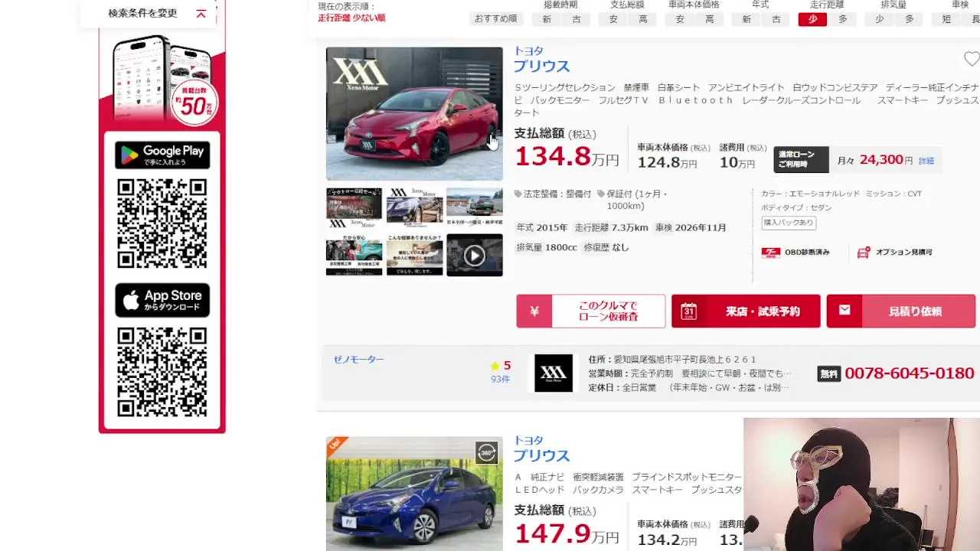Click the 134.8万円 total price
Image resolution: width=980 pixels, height=551 pixels.
pyautogui.click(x=567, y=157)
